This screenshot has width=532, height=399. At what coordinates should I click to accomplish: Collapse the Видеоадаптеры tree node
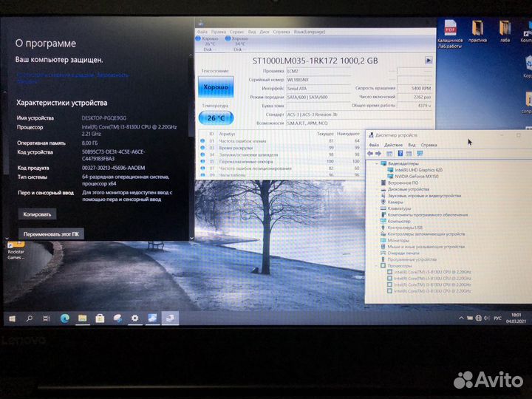[377, 163]
